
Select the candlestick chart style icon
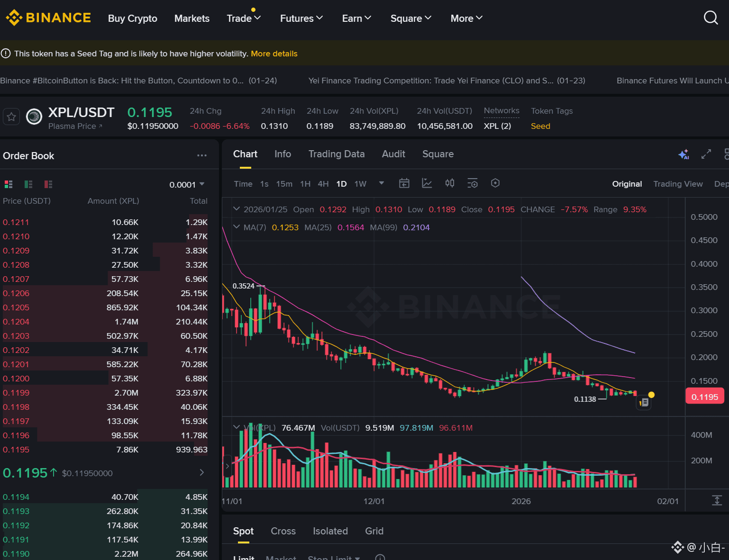[x=449, y=183]
